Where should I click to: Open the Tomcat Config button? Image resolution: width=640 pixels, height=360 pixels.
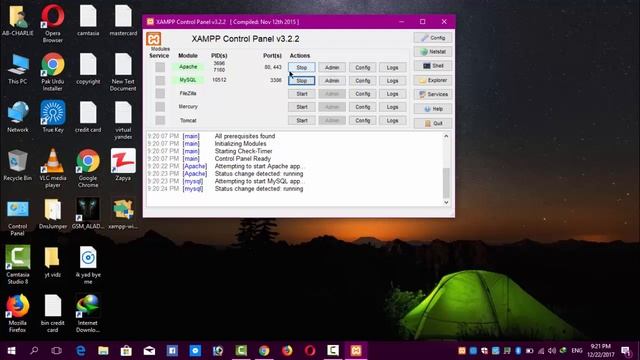coord(362,120)
